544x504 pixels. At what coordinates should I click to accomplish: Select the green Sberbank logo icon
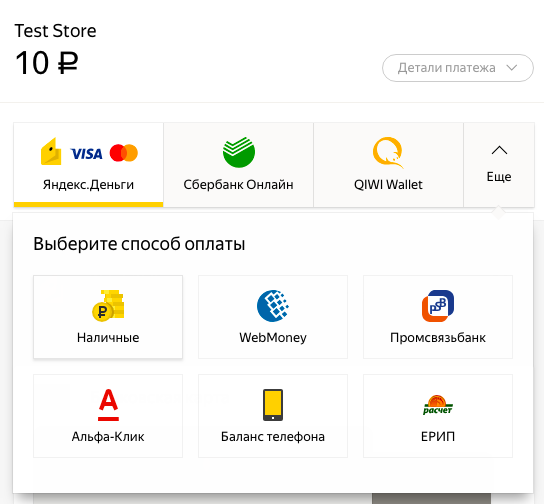click(x=239, y=152)
